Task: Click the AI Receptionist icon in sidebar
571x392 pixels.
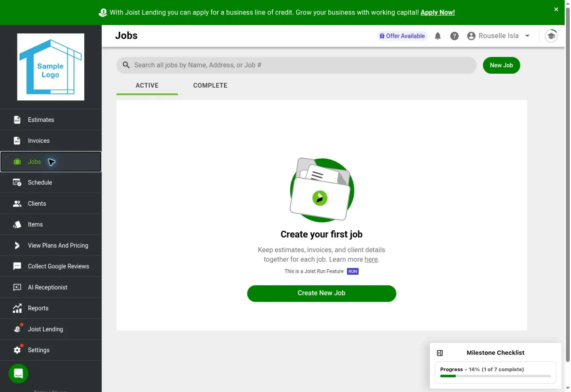Action: click(x=17, y=287)
